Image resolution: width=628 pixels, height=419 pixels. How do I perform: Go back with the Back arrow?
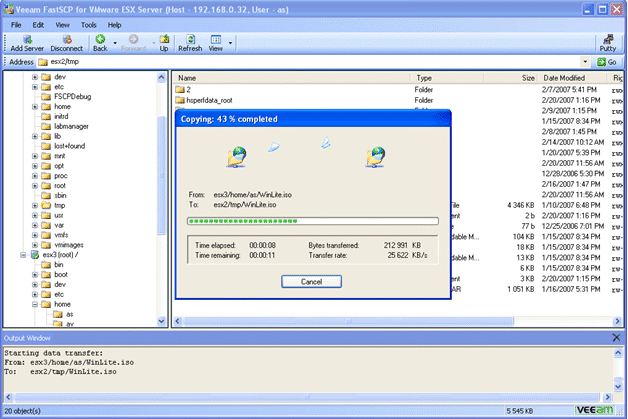click(100, 42)
